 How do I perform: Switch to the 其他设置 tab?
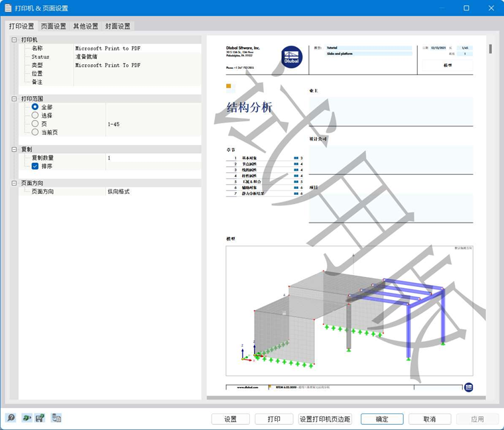[86, 26]
